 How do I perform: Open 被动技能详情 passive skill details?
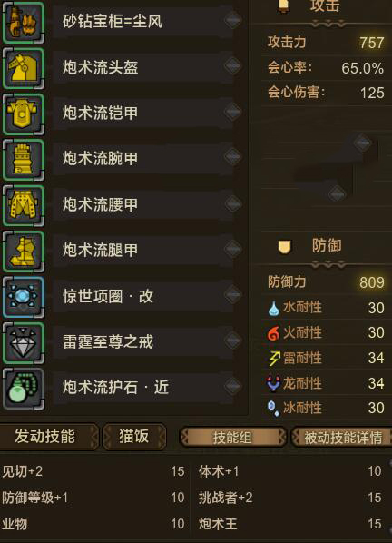[342, 438]
